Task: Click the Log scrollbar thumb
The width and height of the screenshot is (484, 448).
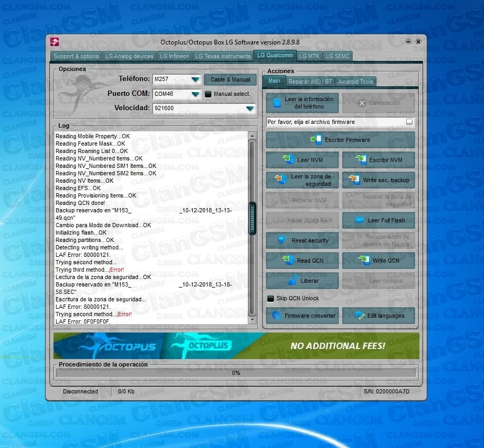Action: [253, 218]
